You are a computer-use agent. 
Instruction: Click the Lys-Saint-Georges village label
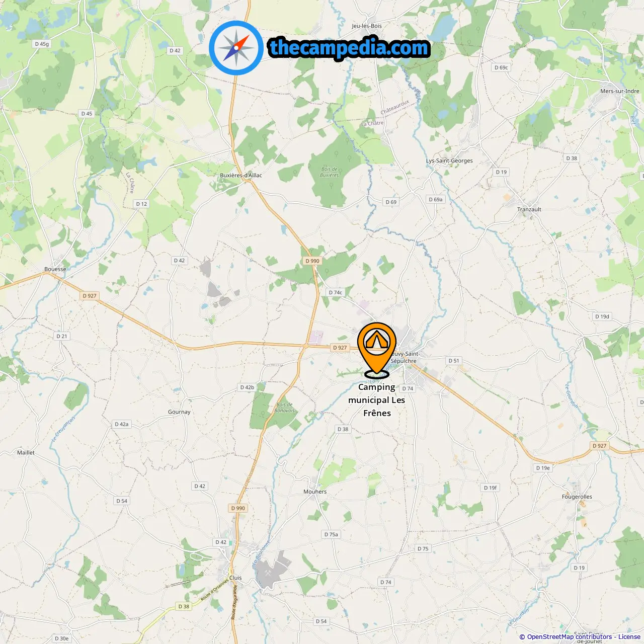(449, 161)
